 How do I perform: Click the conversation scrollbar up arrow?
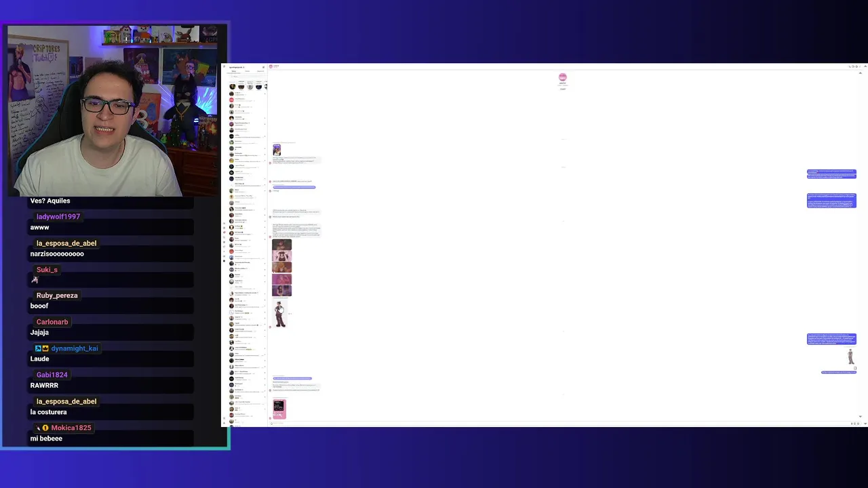click(861, 73)
